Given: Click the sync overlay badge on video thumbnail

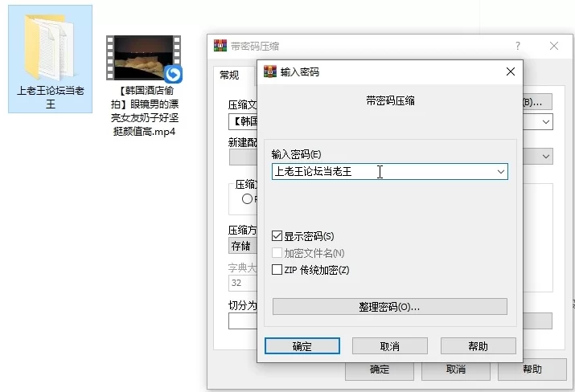Looking at the screenshot, I should (x=173, y=74).
